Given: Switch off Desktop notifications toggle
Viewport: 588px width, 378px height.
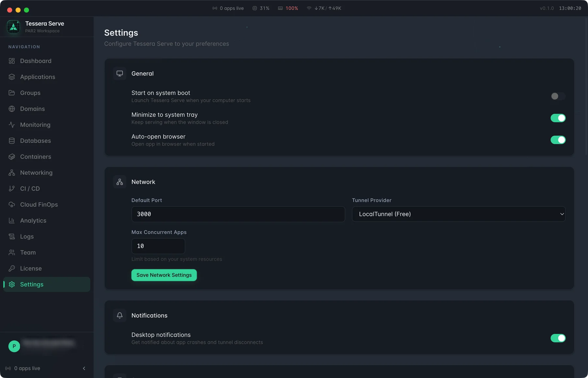Looking at the screenshot, I should pyautogui.click(x=558, y=338).
